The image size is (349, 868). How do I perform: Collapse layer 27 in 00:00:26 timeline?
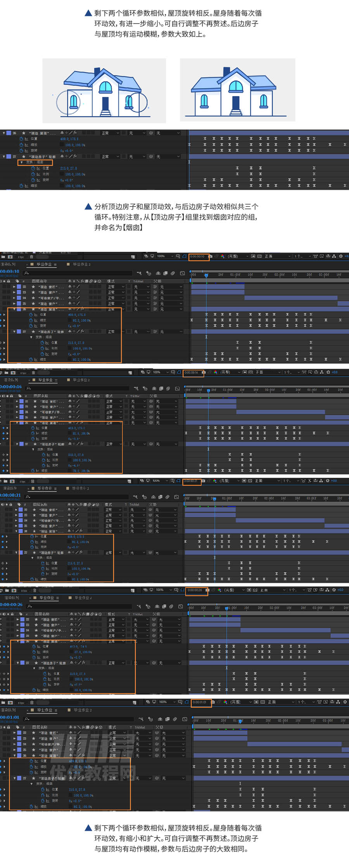pos(18,663)
